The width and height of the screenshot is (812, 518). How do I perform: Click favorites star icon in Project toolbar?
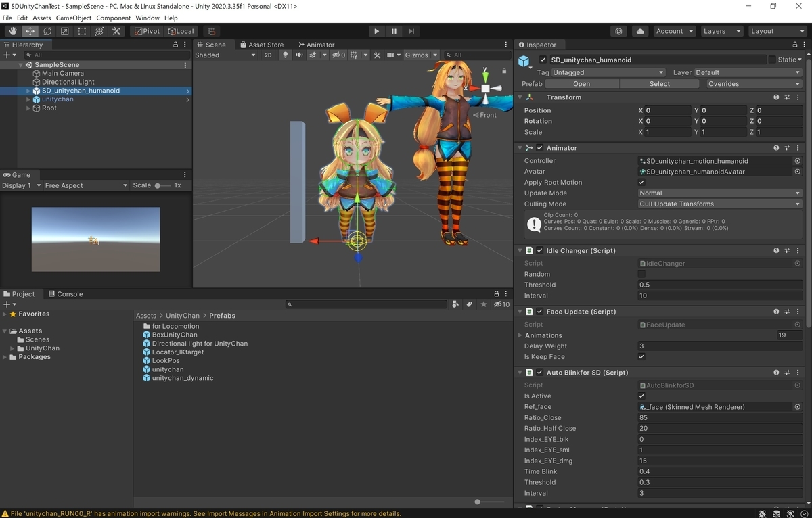(483, 304)
